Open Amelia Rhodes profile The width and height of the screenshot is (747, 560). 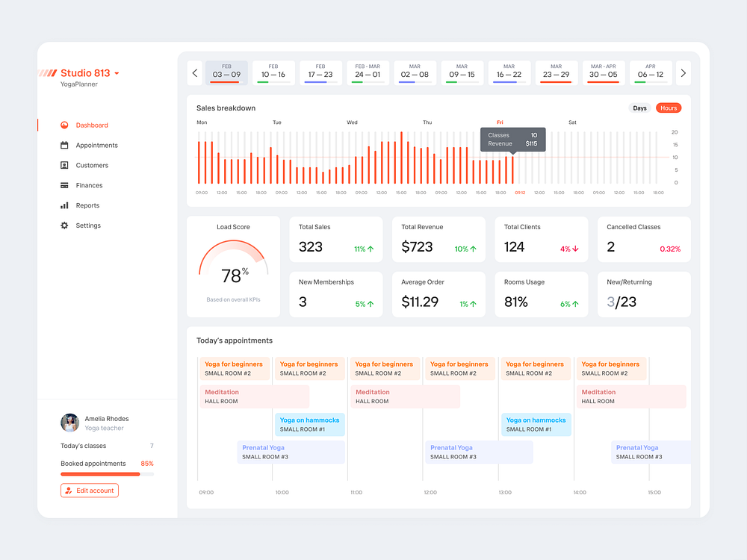coord(69,423)
